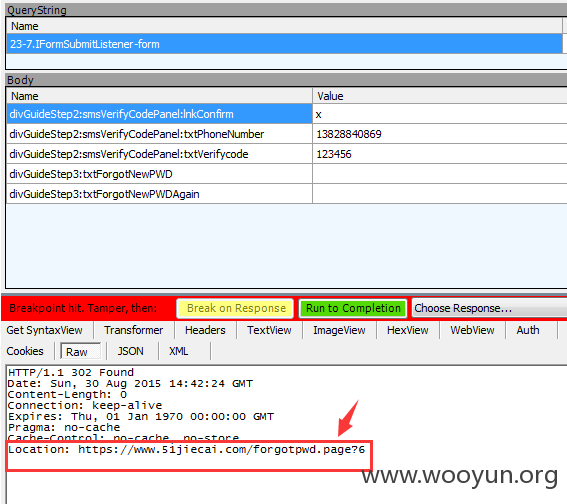Image resolution: width=567 pixels, height=504 pixels.
Task: Select the Auth tab
Action: coord(528,330)
